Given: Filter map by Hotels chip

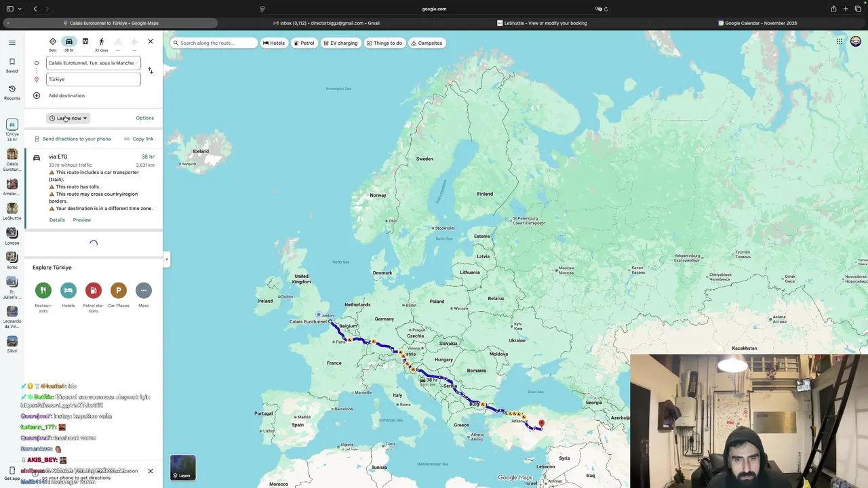Looking at the screenshot, I should click(274, 43).
